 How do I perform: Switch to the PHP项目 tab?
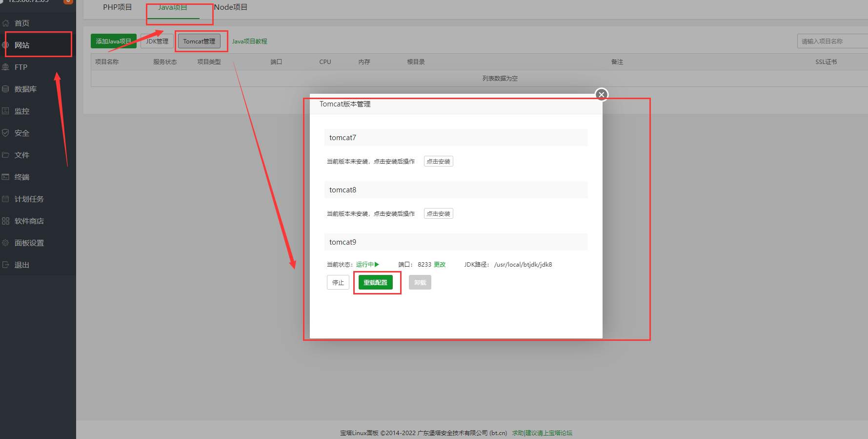(118, 7)
